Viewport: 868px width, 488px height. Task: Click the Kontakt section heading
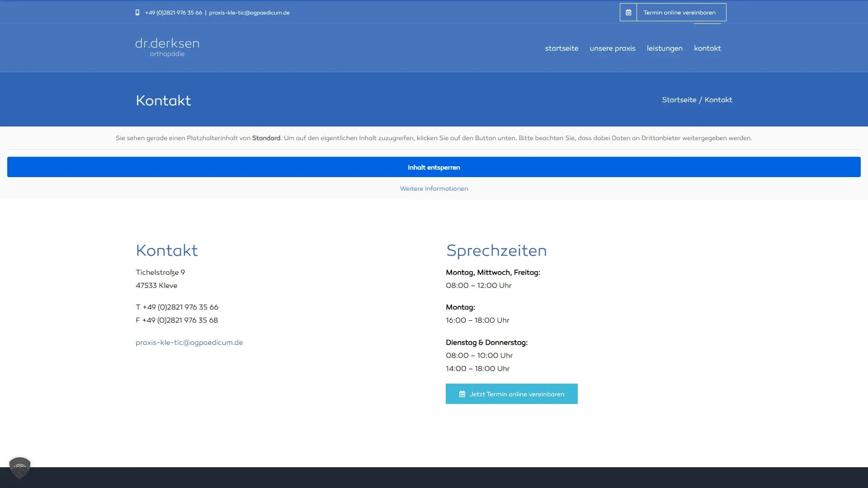point(166,250)
